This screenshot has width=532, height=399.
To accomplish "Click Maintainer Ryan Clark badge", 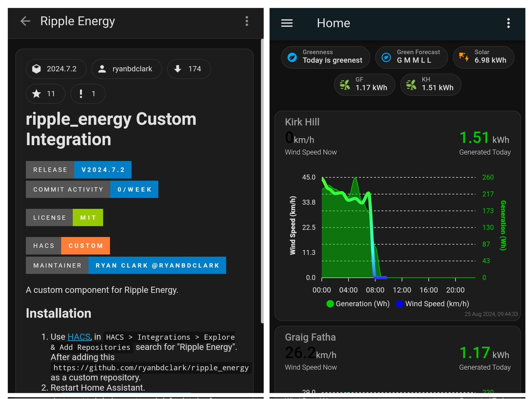I will tap(126, 265).
